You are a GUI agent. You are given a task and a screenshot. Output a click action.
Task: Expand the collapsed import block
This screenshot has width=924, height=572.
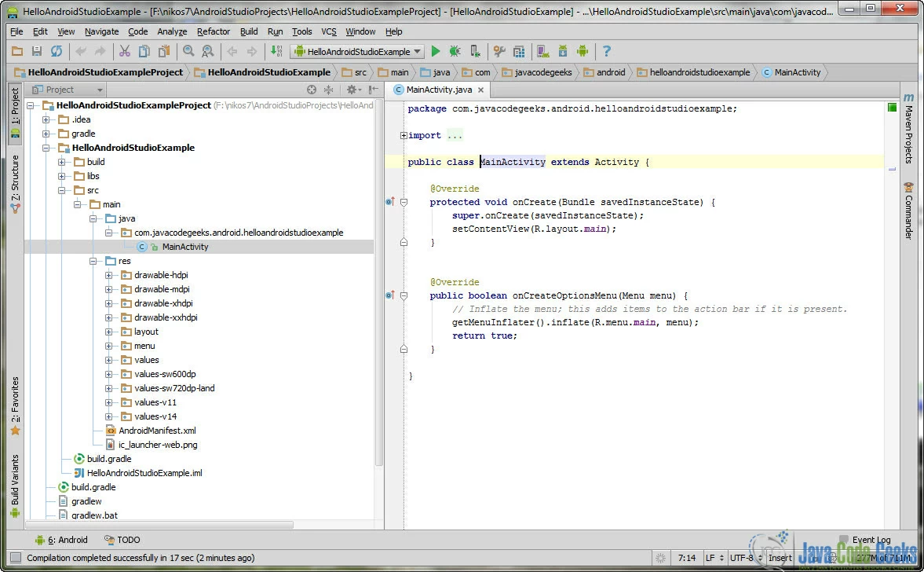(x=404, y=135)
